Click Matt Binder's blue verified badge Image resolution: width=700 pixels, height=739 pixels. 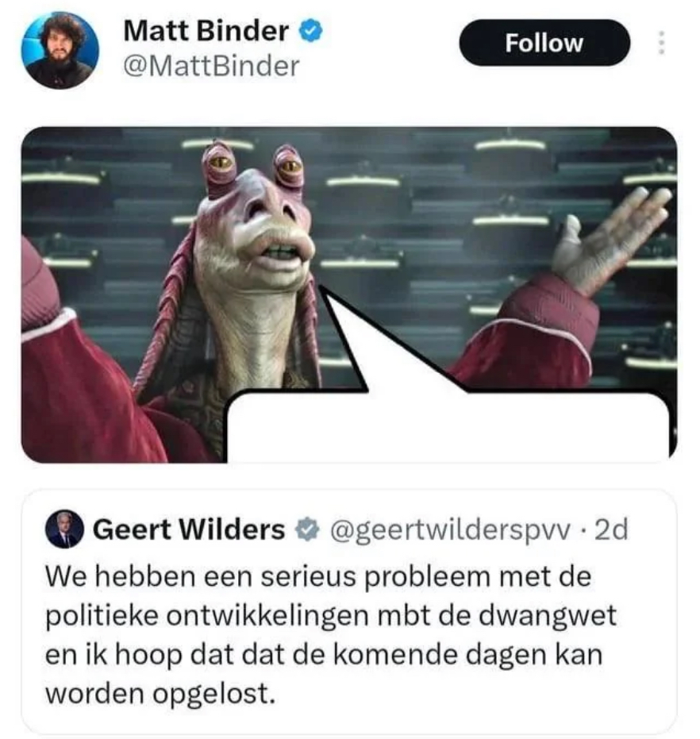pos(310,31)
